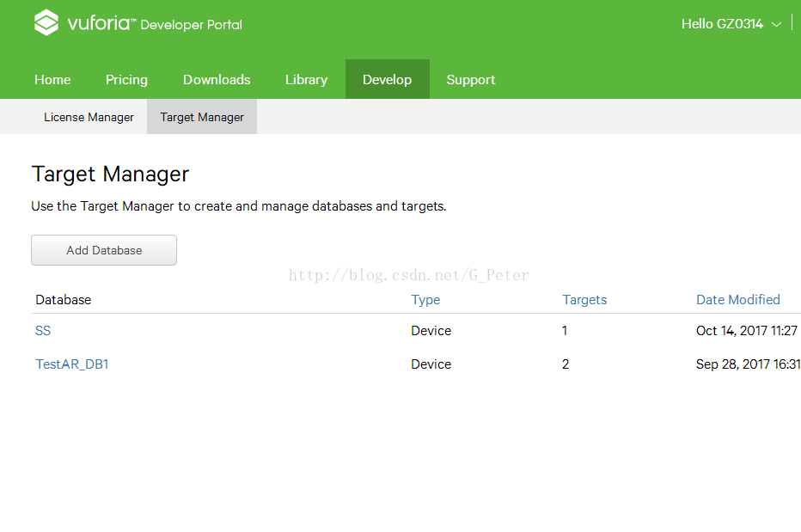Click the date Oct 14, 2017 11:27

click(746, 331)
